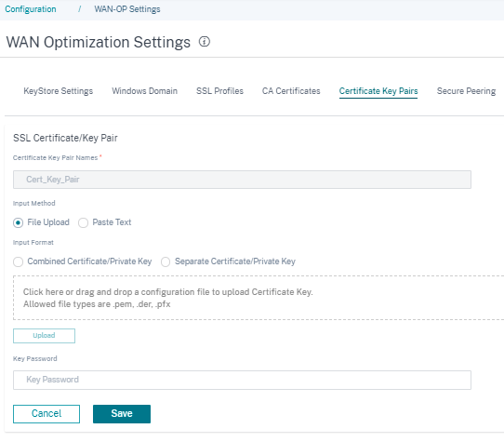The height and width of the screenshot is (442, 504).
Task: Click the Upload button
Action: (x=44, y=336)
